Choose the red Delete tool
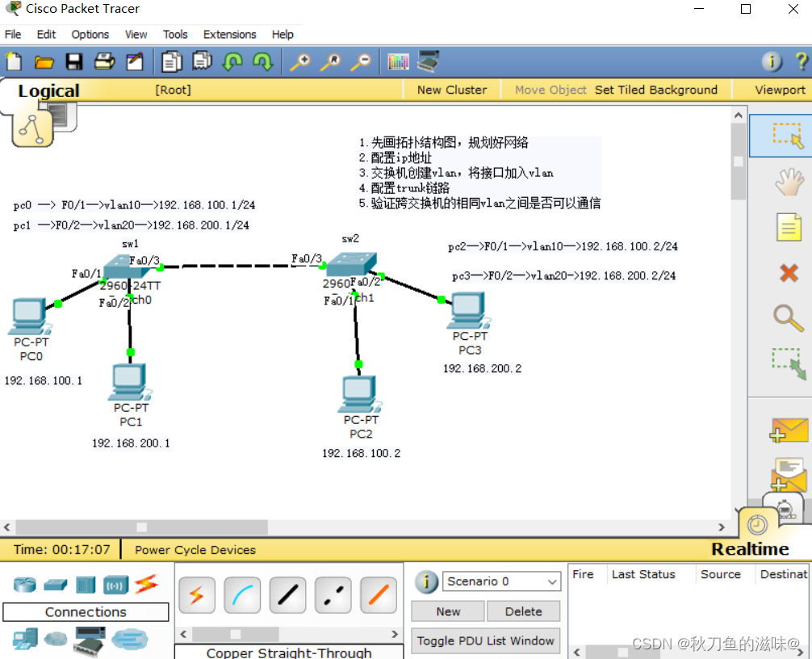Viewport: 812px width, 659px height. coord(789,272)
